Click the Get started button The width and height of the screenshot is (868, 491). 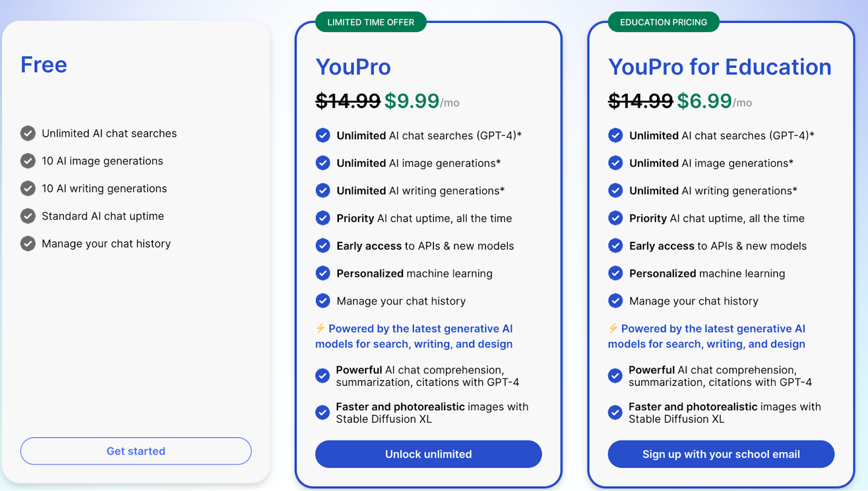coord(136,451)
